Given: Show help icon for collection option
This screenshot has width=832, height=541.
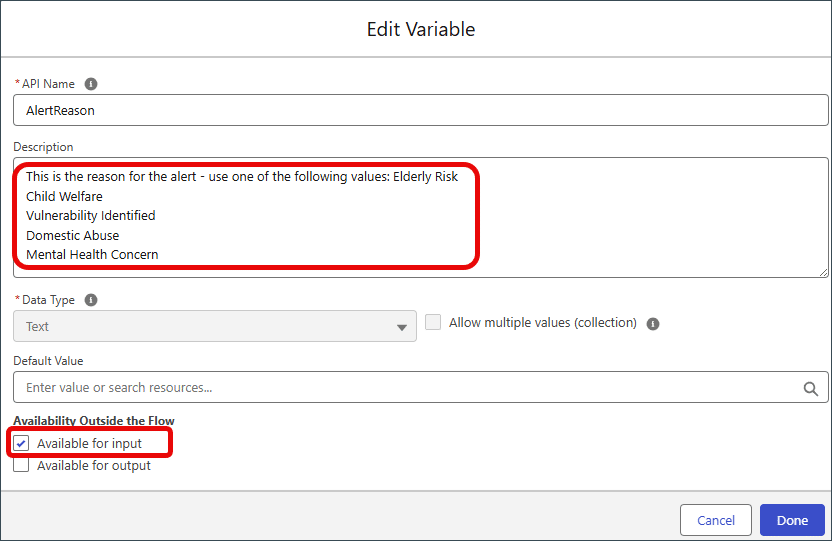Looking at the screenshot, I should coord(653,324).
